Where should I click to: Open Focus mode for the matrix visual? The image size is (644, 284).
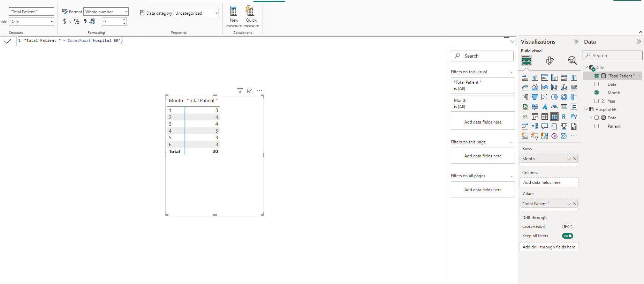coord(250,91)
